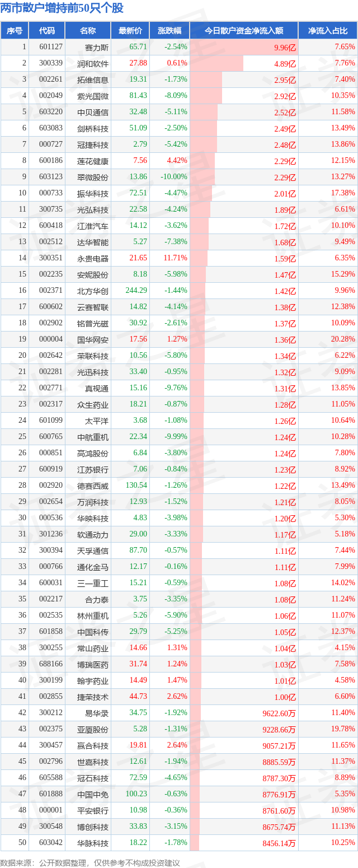Select stock code 688166

click(51, 664)
